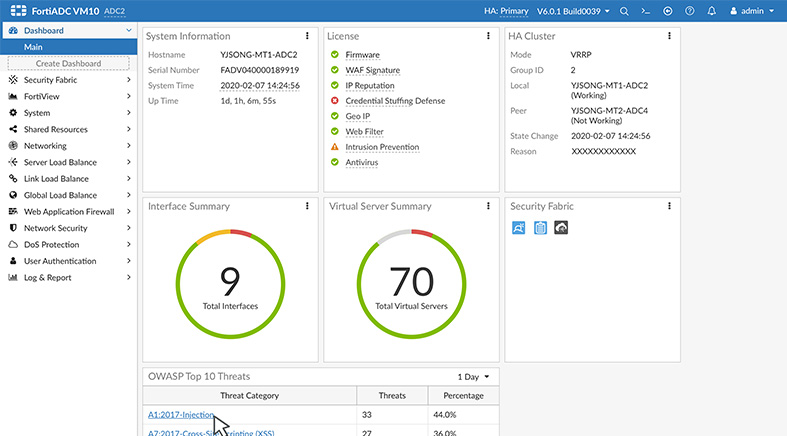
Task: Click the clipboard Security Fabric icon
Action: (x=540, y=228)
